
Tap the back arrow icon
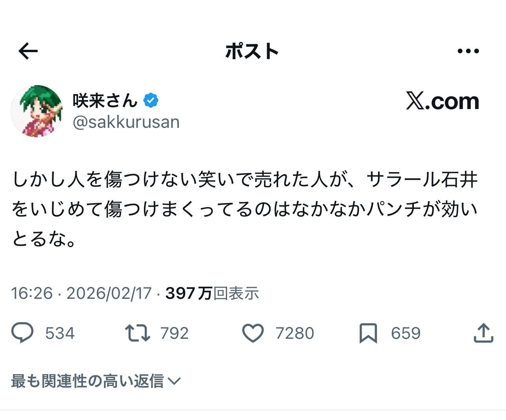(x=28, y=51)
